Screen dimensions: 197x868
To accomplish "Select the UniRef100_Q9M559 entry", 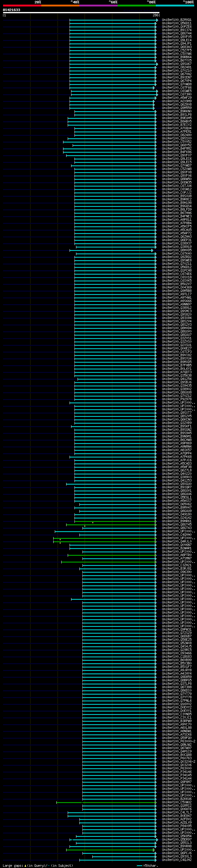I will point(176,108).
